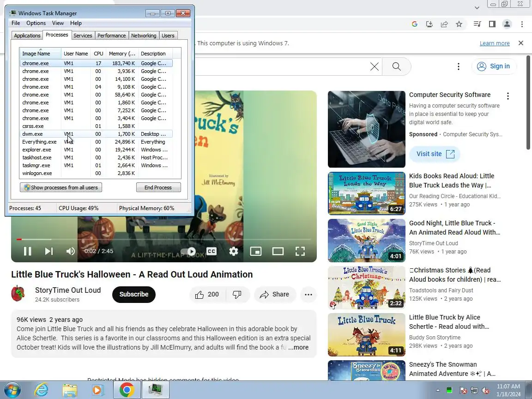The image size is (532, 399).
Task: Enter fullscreen video mode
Action: tap(300, 251)
